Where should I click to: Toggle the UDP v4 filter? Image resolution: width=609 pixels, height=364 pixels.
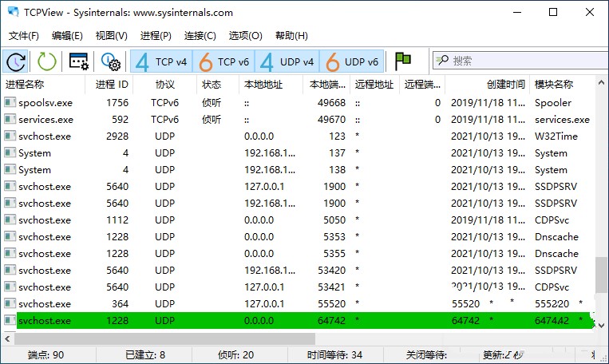(x=287, y=61)
